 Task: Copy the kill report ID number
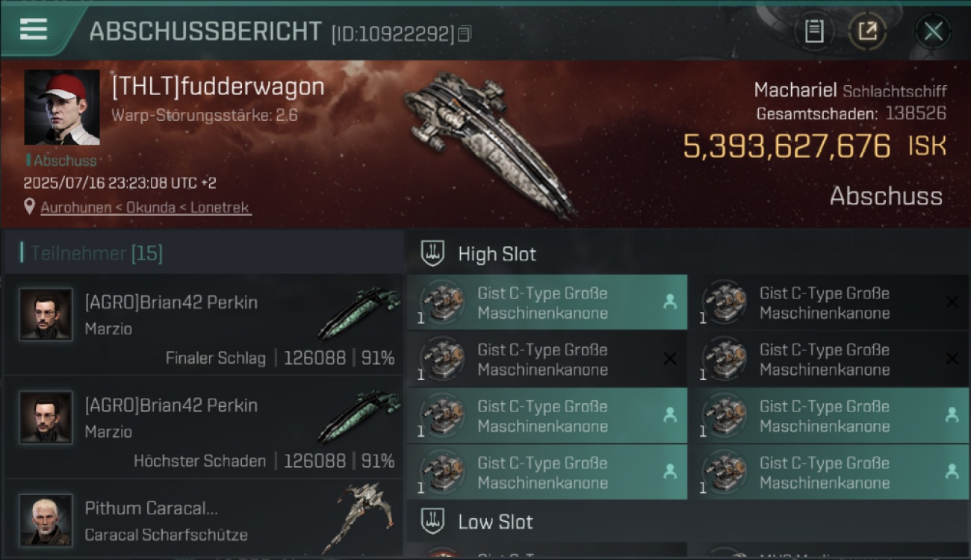pos(465,34)
